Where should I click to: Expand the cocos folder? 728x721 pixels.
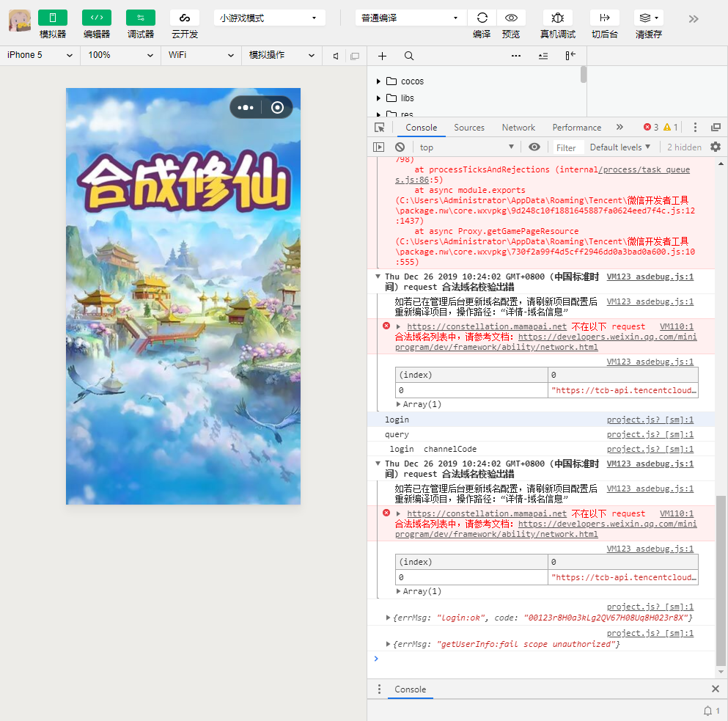click(378, 81)
